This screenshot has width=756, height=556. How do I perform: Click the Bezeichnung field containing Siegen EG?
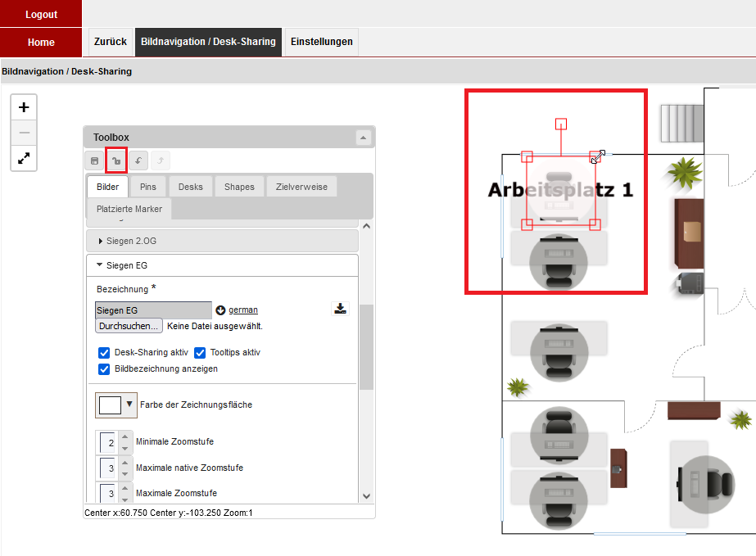click(x=153, y=310)
